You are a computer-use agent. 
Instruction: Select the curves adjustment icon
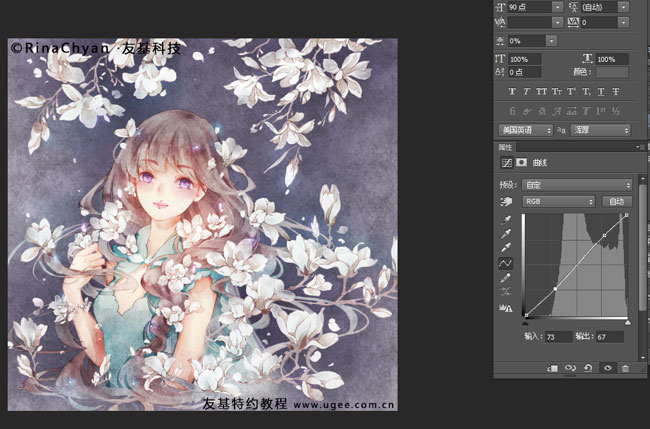point(507,162)
